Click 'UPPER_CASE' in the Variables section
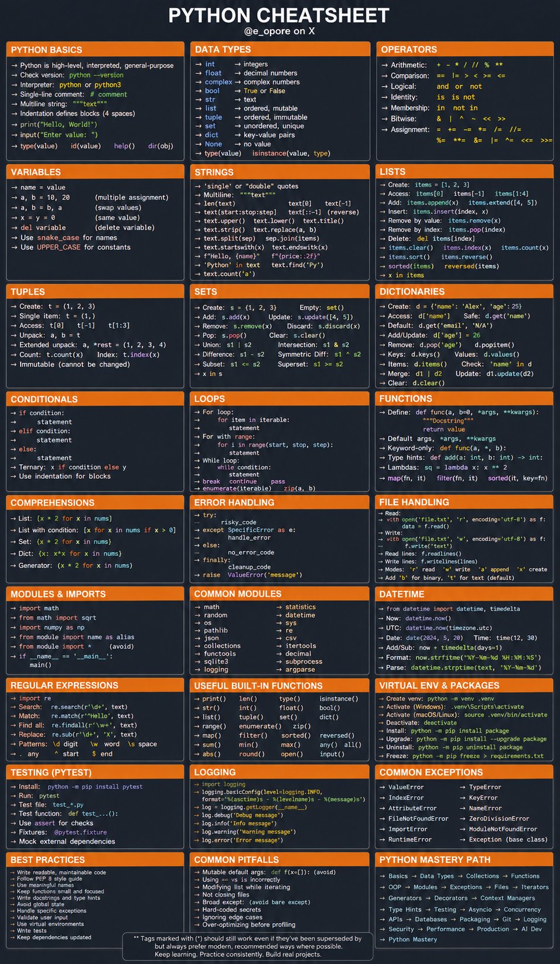 [x=59, y=247]
